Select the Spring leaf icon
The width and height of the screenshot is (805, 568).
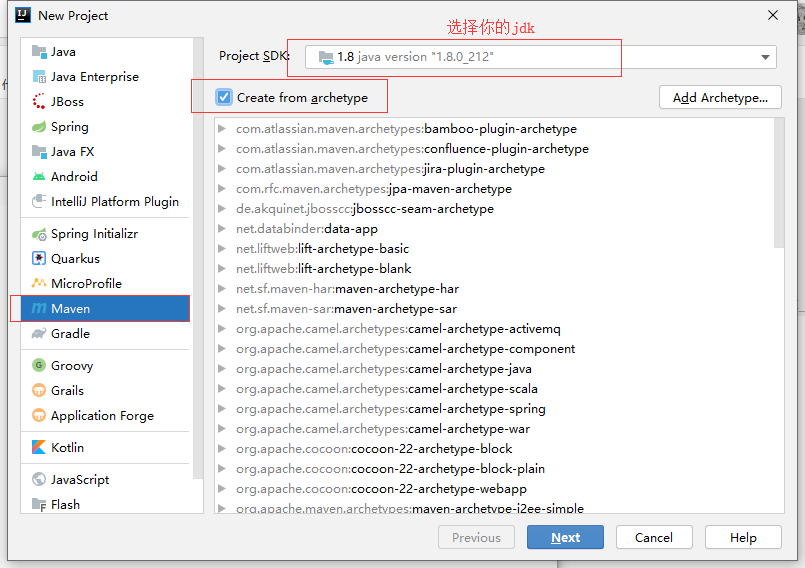pos(39,126)
